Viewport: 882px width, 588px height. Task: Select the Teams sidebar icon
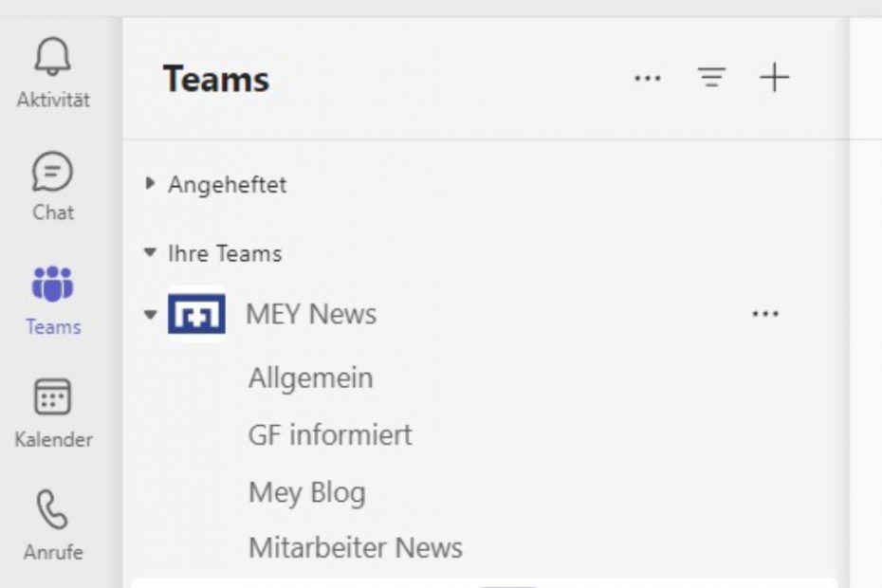(53, 285)
